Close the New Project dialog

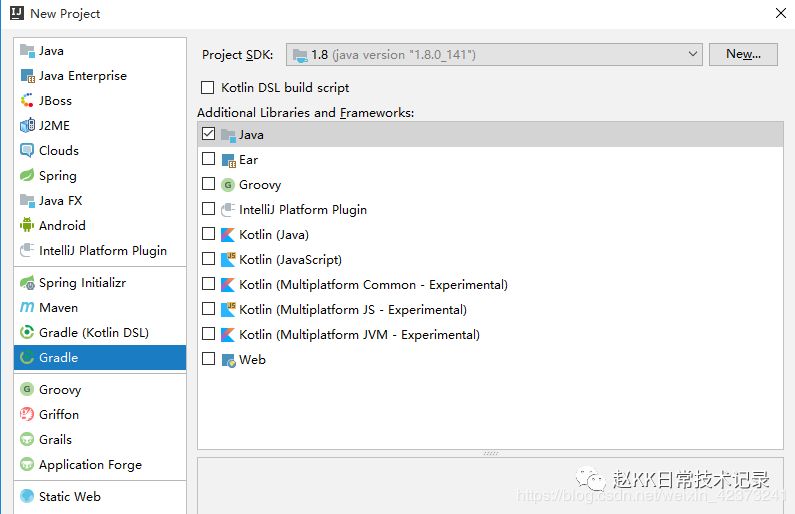[781, 13]
